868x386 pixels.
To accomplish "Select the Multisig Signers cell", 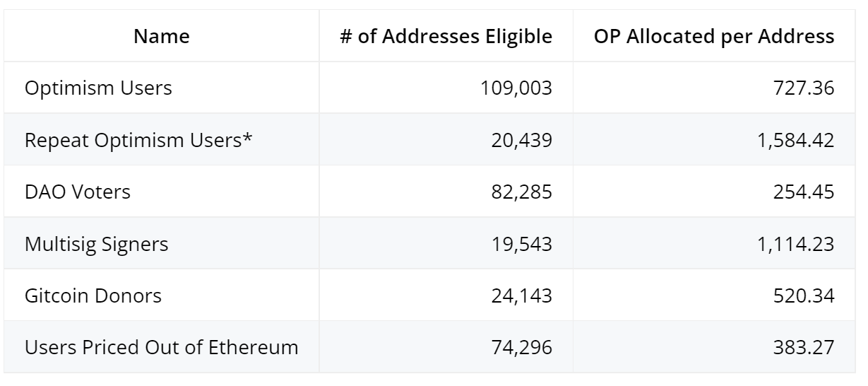I will (97, 244).
